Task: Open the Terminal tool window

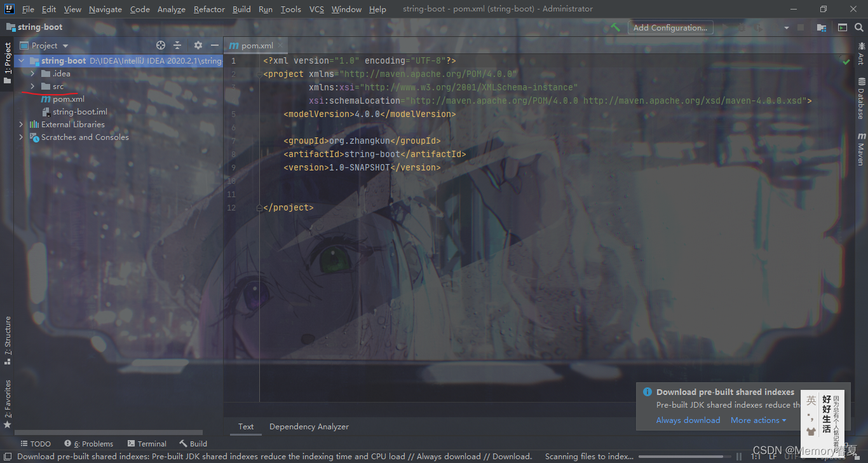Action: [x=147, y=443]
